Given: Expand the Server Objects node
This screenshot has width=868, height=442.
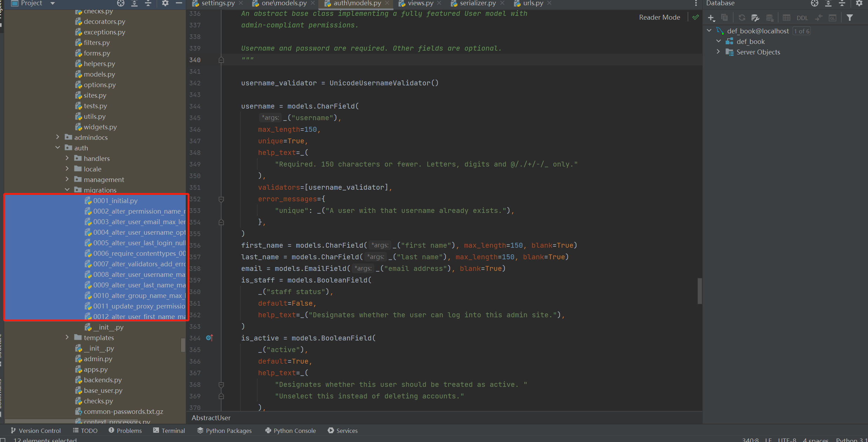Looking at the screenshot, I should 718,52.
